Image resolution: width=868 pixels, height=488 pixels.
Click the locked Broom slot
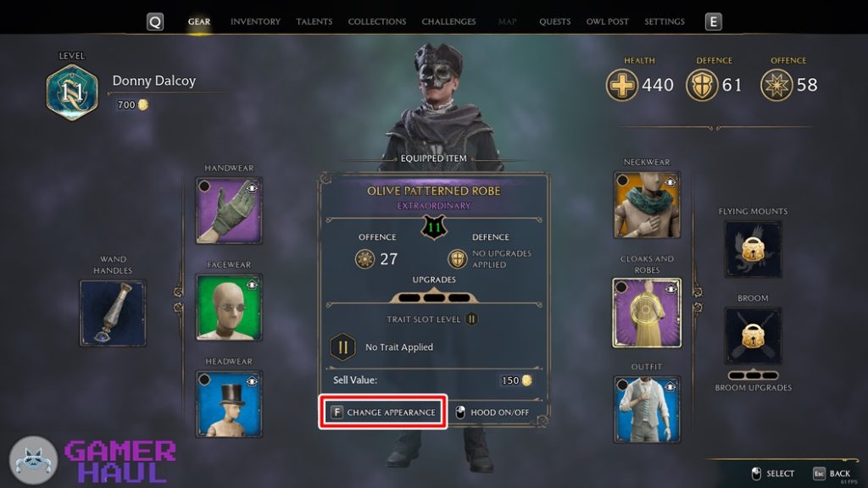753,335
